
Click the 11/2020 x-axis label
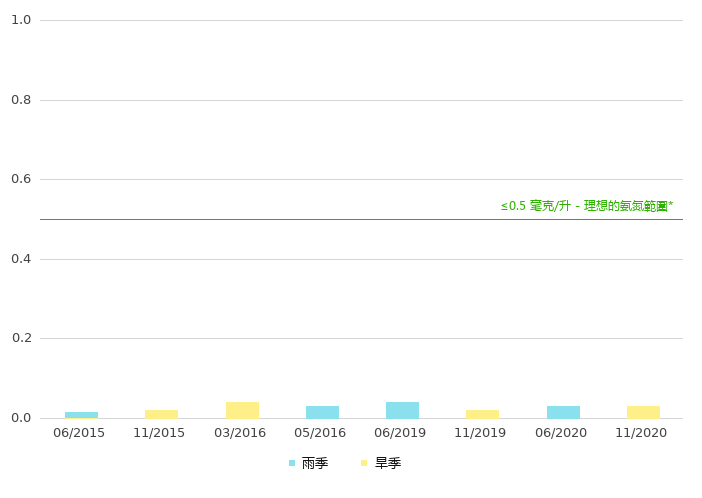(x=641, y=433)
